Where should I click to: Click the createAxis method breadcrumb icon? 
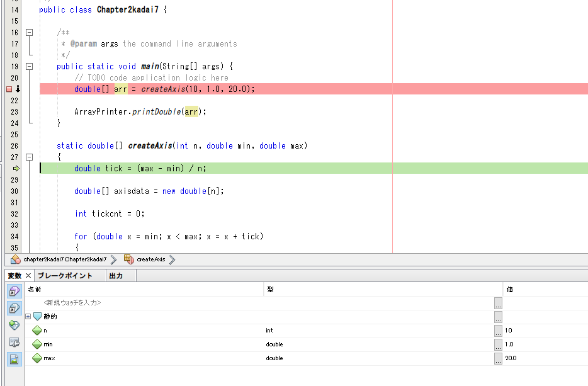tap(128, 259)
